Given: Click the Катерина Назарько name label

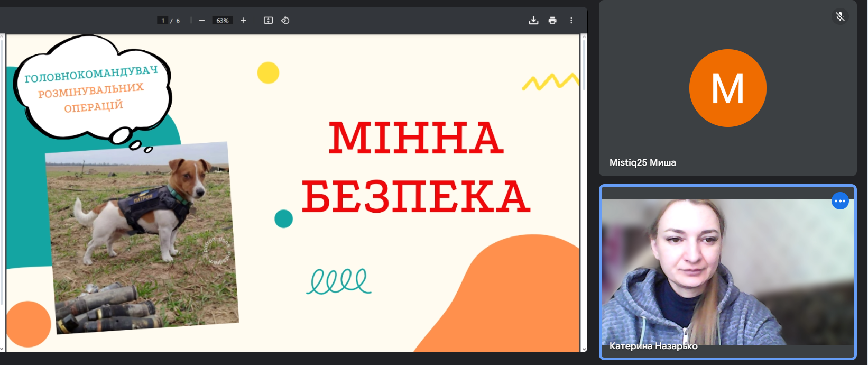Looking at the screenshot, I should click(653, 346).
